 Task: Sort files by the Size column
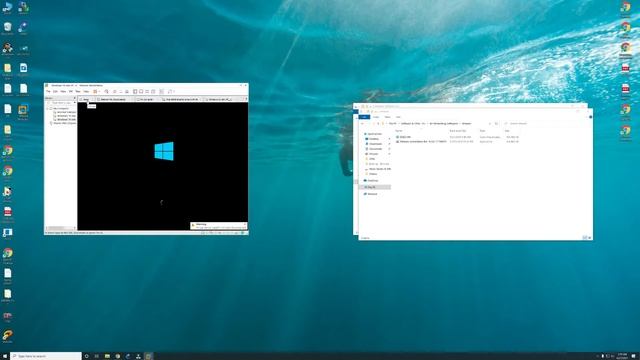click(507, 131)
